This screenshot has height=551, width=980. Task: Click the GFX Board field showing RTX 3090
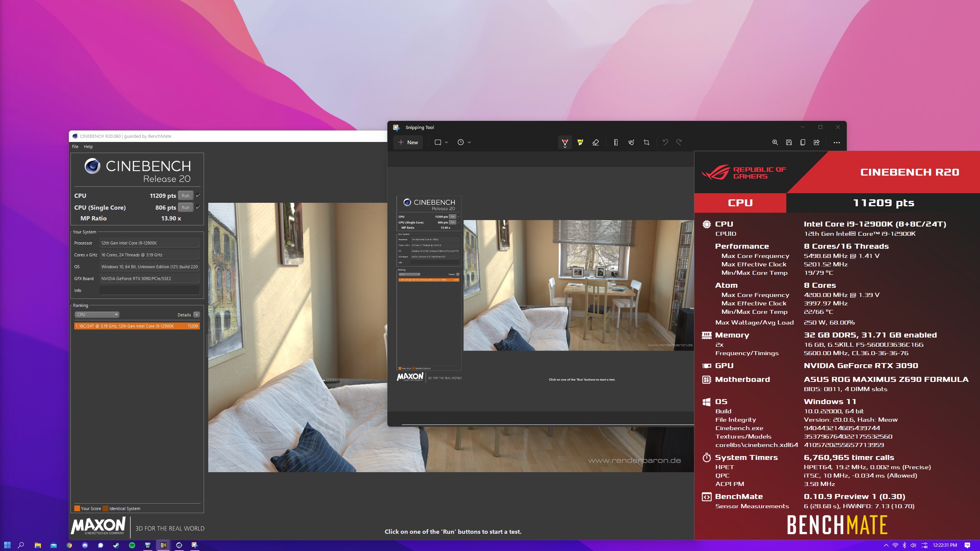(x=150, y=279)
